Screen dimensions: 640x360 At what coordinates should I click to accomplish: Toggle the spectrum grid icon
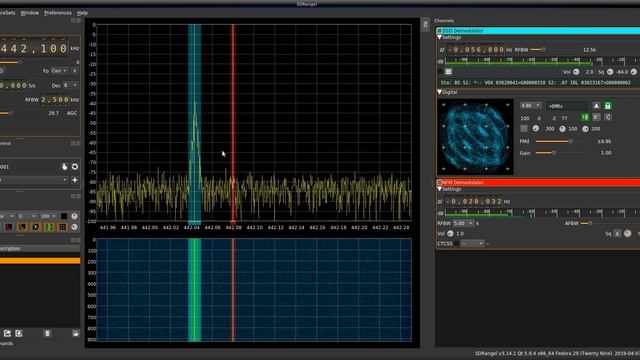click(62, 227)
